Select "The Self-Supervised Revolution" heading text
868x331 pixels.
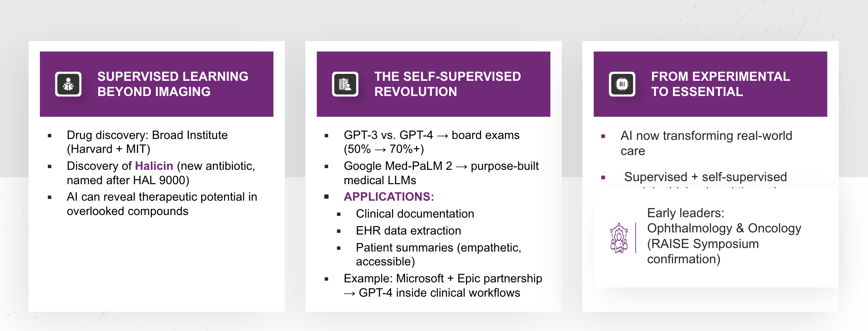pos(447,84)
